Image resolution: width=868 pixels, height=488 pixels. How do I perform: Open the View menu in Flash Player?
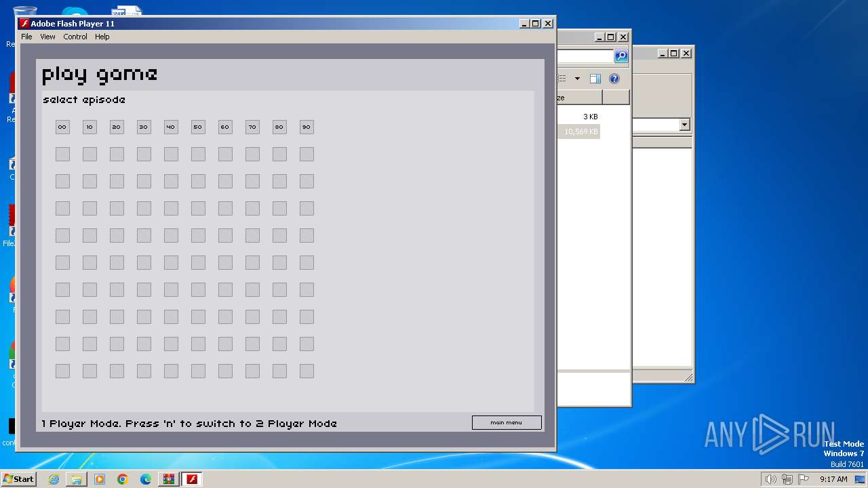tap(47, 37)
